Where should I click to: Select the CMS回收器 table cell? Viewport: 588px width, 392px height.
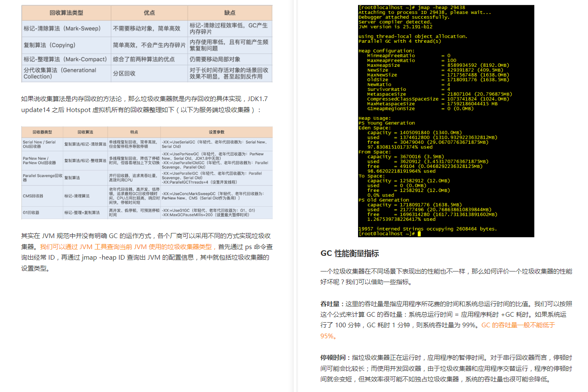pyautogui.click(x=33, y=195)
